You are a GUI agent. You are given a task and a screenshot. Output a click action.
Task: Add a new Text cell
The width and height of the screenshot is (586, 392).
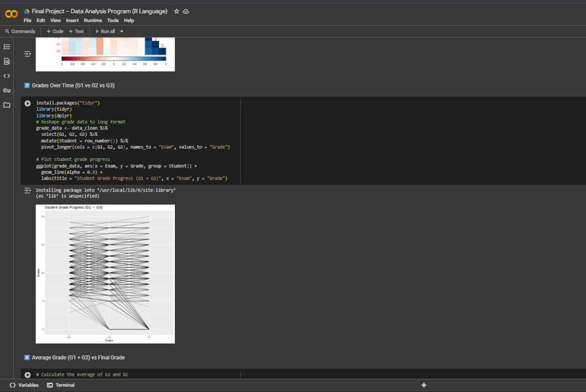76,31
